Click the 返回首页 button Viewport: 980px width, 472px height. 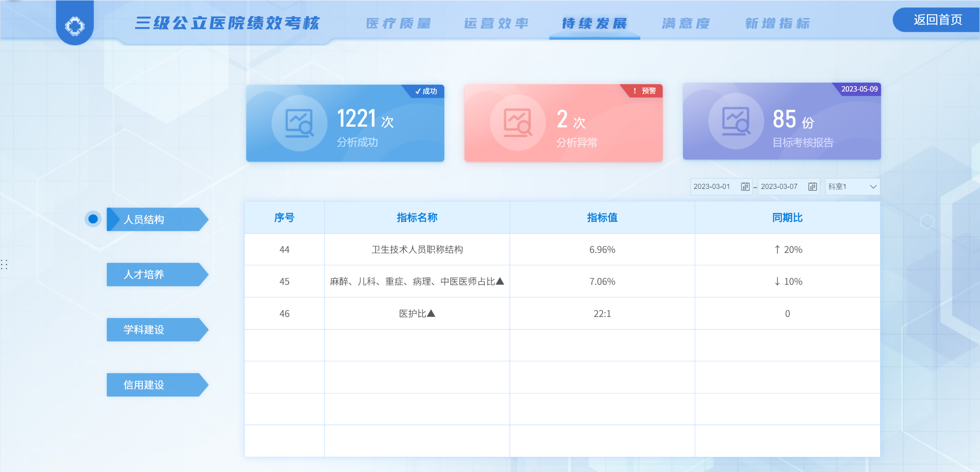[937, 20]
